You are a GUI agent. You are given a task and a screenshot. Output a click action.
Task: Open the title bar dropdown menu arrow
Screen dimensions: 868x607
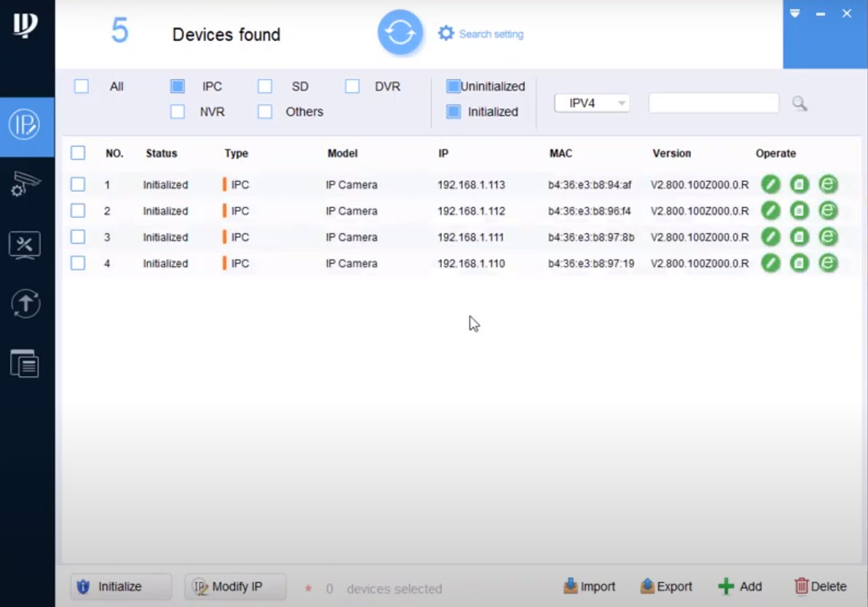tap(794, 14)
